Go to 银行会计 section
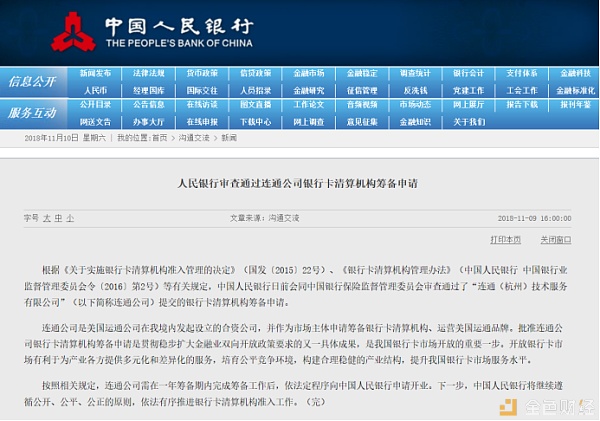 click(468, 73)
